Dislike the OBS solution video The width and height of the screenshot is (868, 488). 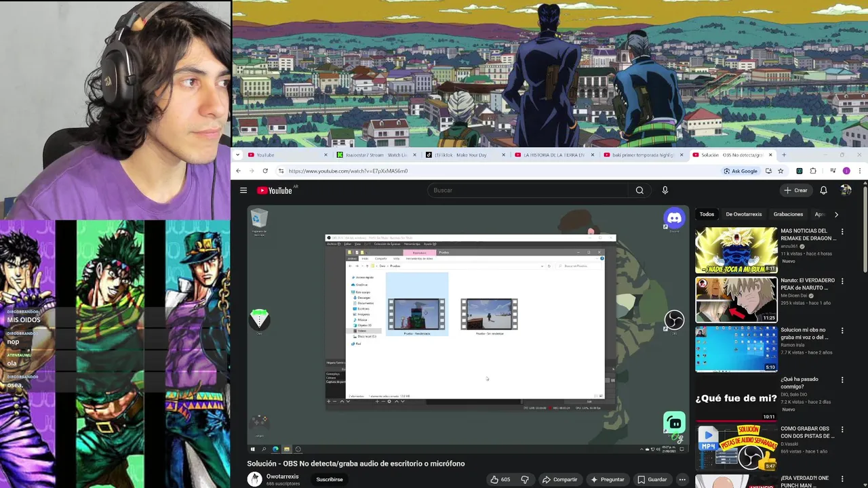(x=525, y=479)
